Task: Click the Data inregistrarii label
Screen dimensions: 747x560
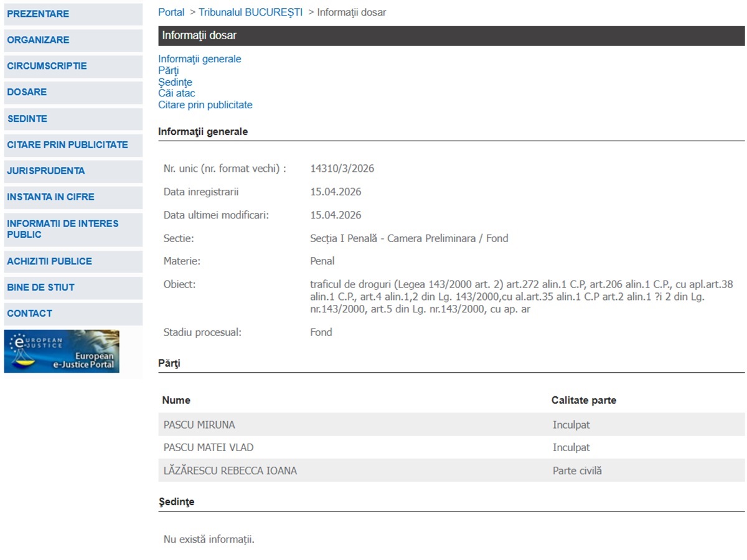Action: point(201,192)
